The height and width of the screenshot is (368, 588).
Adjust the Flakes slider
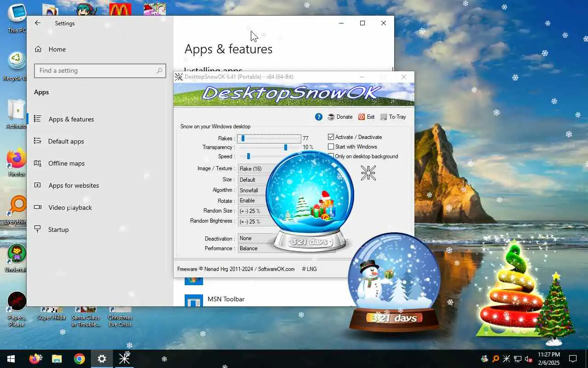pos(269,138)
